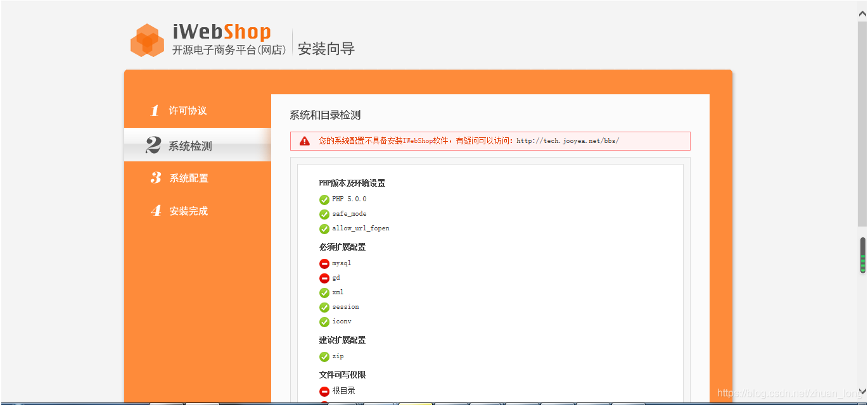Image resolution: width=868 pixels, height=405 pixels.
Task: Click the green check beside allow_url_fopen
Action: pos(324,228)
